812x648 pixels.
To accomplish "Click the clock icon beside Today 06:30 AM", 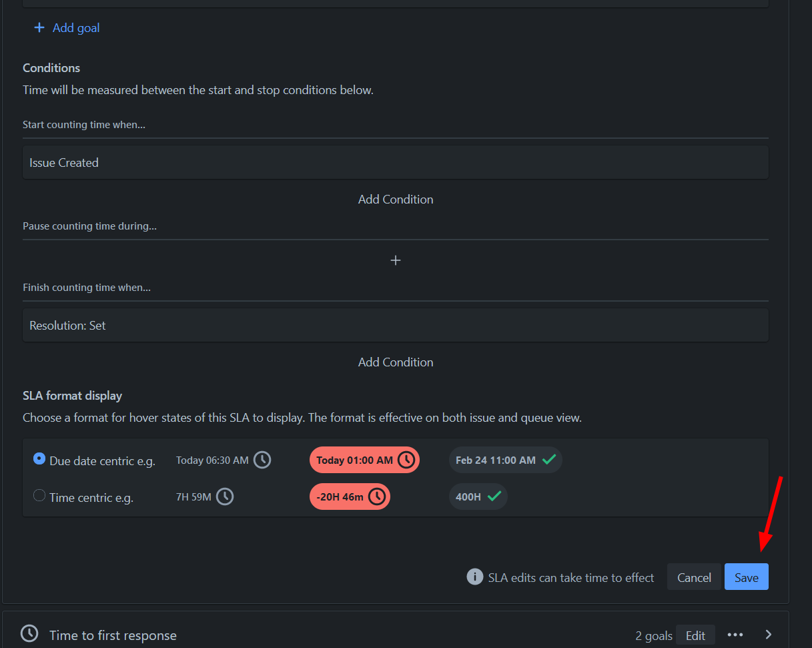I will point(262,460).
